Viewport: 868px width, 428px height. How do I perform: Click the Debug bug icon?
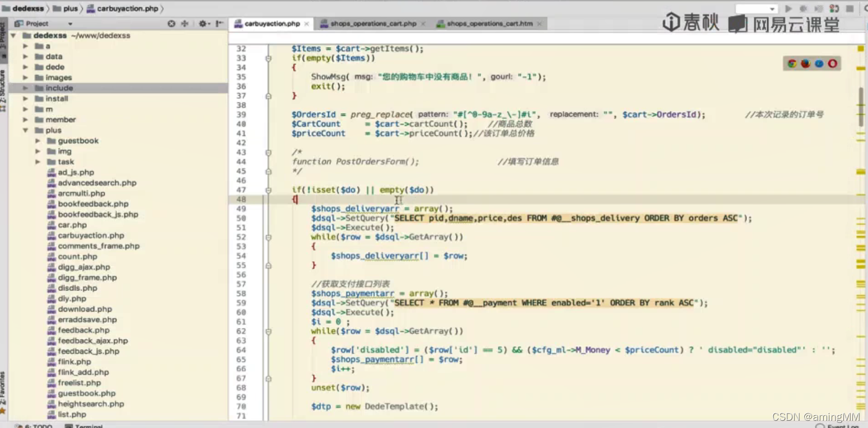804,9
